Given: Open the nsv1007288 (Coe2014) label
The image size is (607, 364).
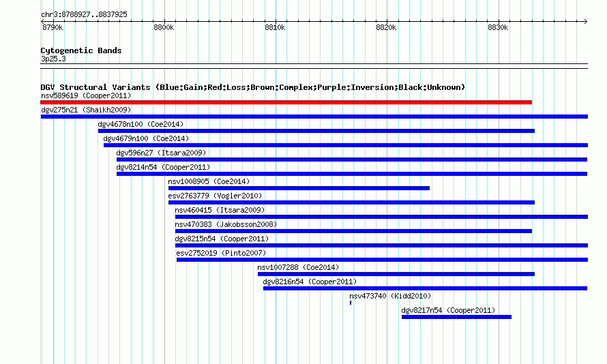Looking at the screenshot, I should (298, 267).
